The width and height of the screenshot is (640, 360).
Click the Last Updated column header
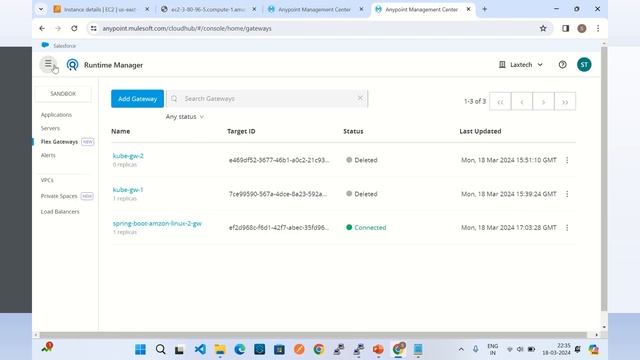tap(480, 131)
